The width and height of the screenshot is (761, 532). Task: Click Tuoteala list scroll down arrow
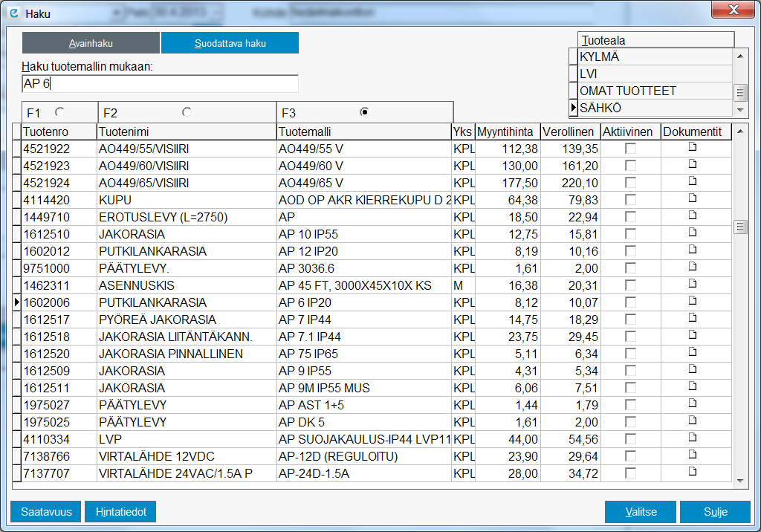(740, 110)
